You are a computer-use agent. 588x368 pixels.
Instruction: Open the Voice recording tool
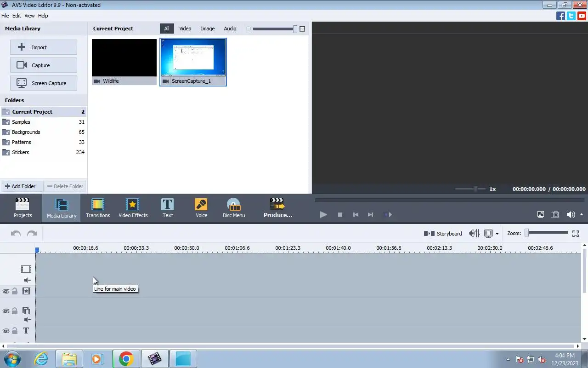click(x=201, y=208)
